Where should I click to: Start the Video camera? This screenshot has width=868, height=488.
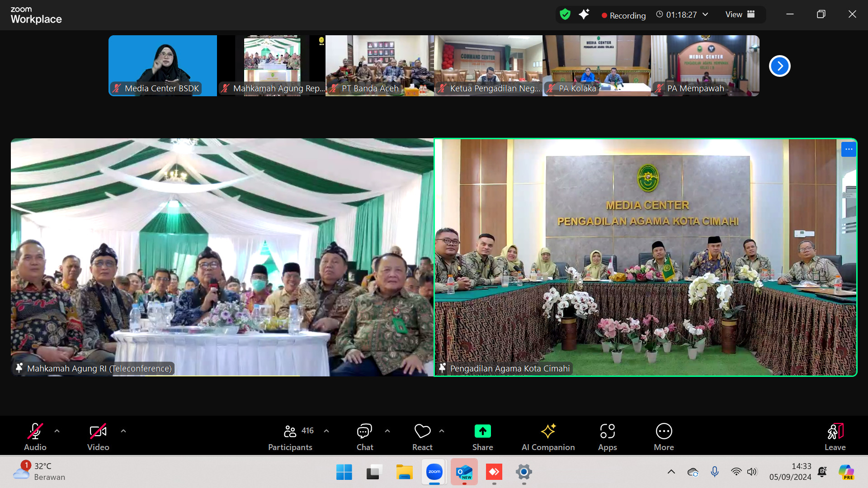(98, 431)
